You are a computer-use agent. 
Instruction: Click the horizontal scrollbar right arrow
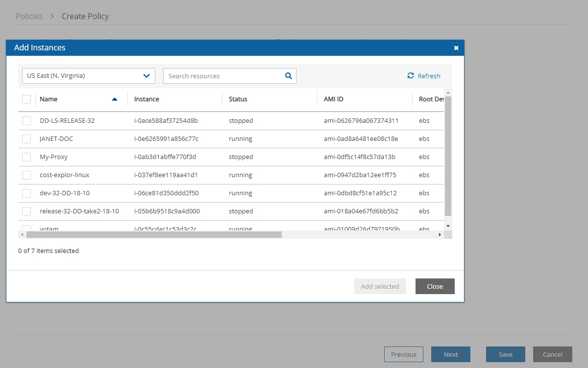pyautogui.click(x=440, y=235)
